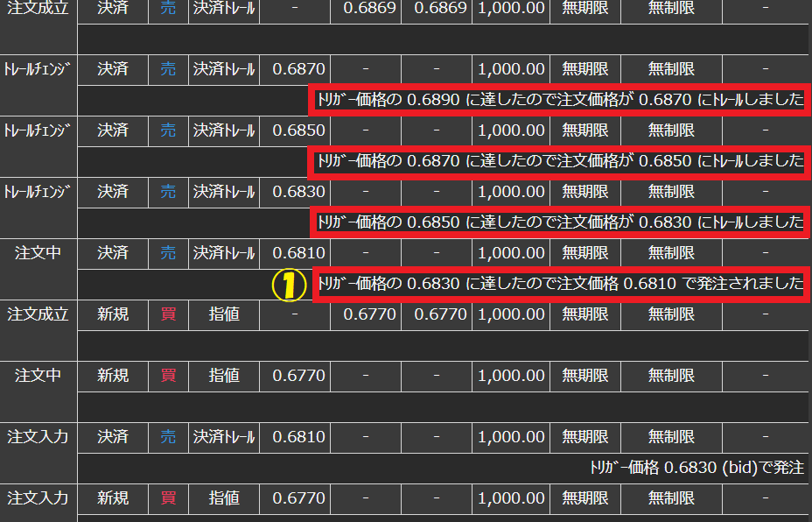Click 1,000.00 in the 注文入力 決済トレール row
This screenshot has width=812, height=522.
511,437
